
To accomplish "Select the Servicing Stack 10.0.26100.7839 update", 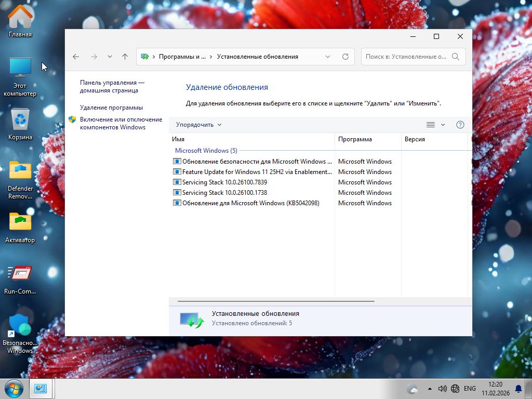I will coord(224,182).
